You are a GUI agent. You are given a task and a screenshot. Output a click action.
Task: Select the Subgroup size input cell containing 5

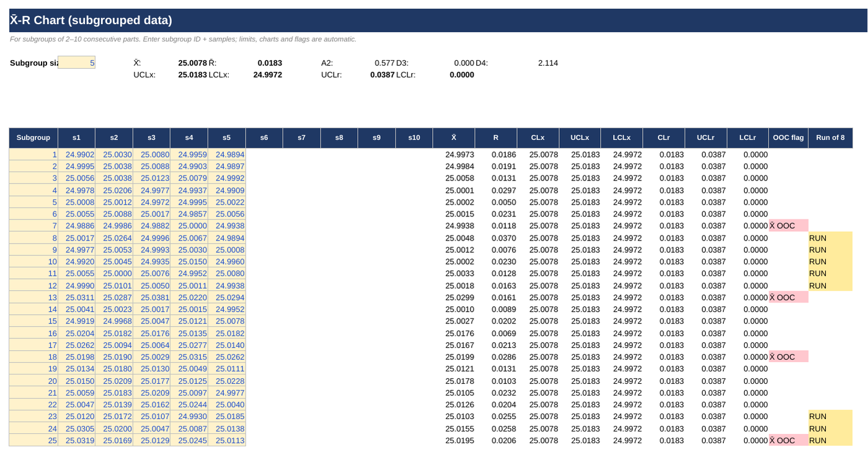click(76, 63)
